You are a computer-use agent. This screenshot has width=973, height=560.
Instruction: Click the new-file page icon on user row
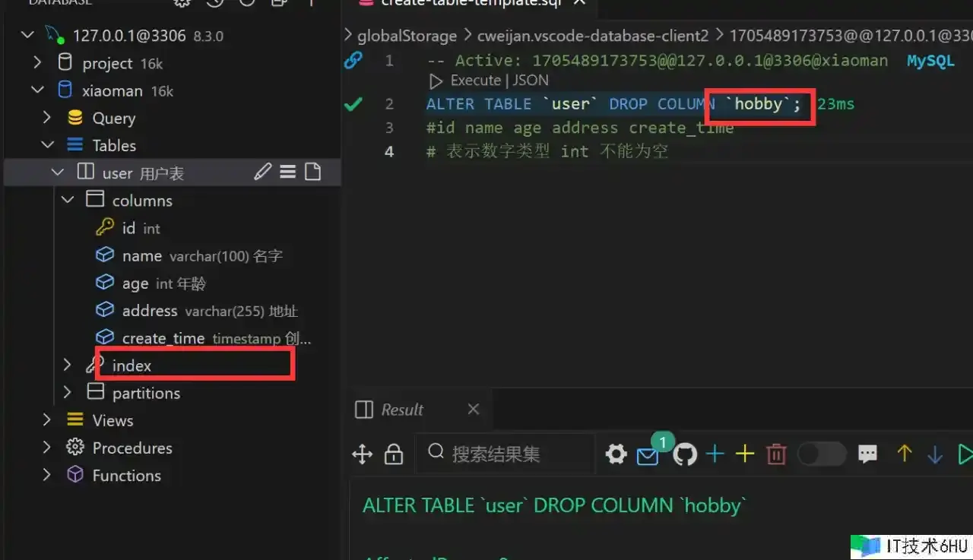click(312, 172)
